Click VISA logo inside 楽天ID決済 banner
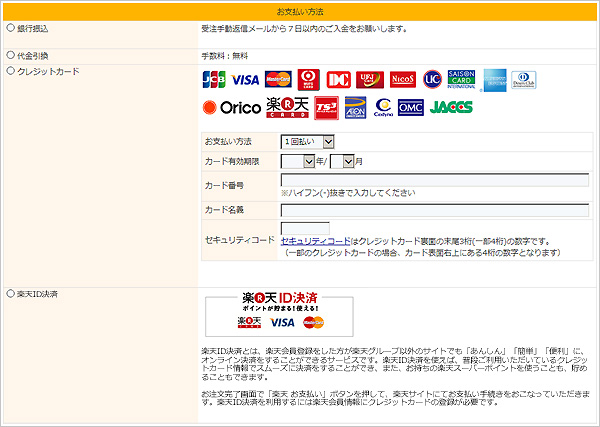This screenshot has height=427, width=600. tap(282, 323)
